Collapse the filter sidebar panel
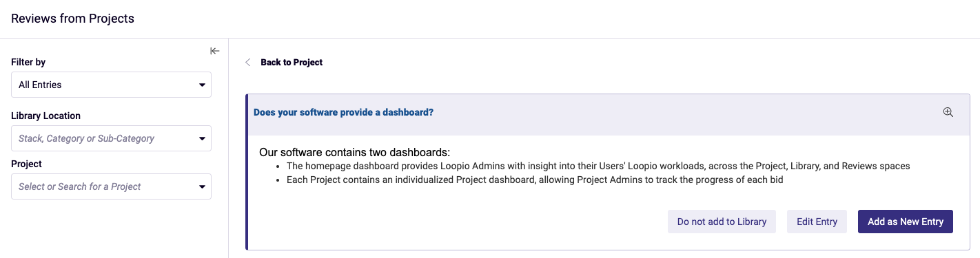Image resolution: width=980 pixels, height=258 pixels. coord(214,51)
